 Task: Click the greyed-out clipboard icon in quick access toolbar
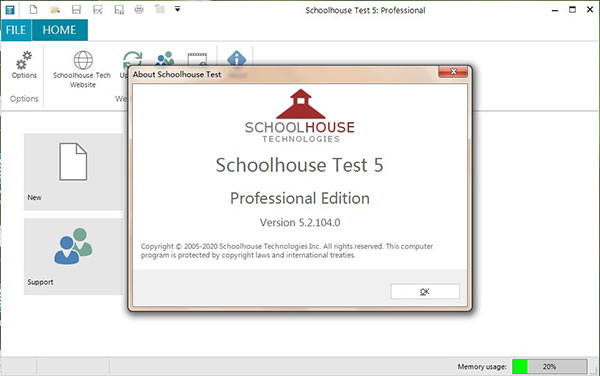point(160,9)
